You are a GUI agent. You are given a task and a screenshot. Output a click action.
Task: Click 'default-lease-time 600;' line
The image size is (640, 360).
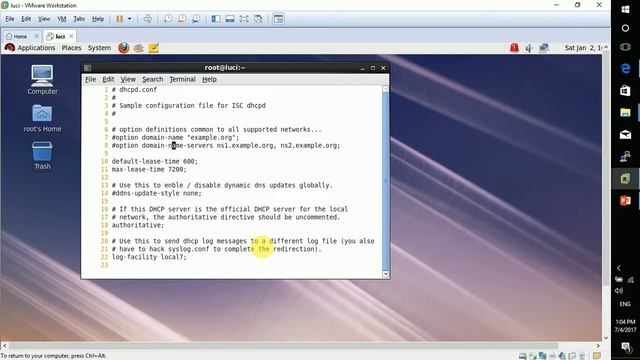pos(155,161)
